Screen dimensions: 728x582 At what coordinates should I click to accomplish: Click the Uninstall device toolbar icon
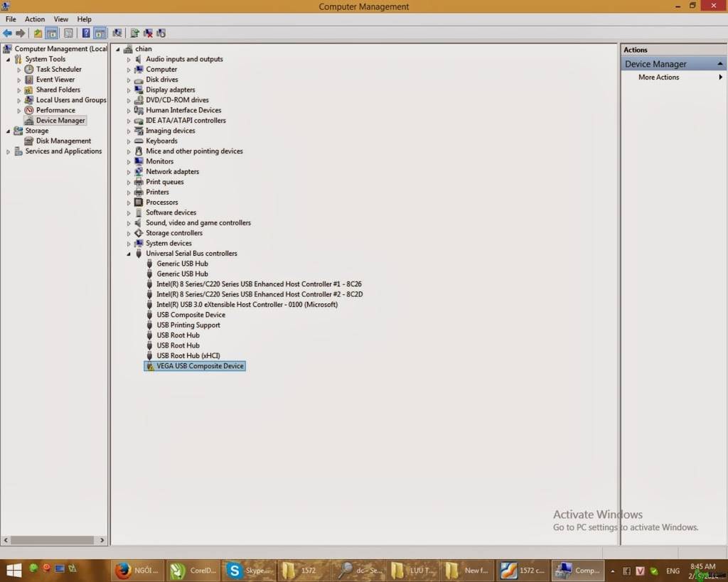tap(148, 33)
